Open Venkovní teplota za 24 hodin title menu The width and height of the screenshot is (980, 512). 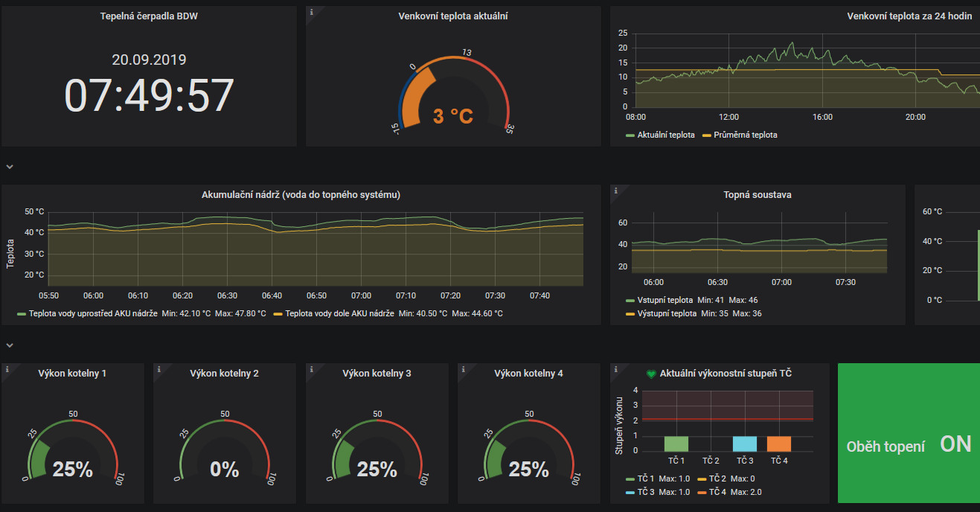909,16
